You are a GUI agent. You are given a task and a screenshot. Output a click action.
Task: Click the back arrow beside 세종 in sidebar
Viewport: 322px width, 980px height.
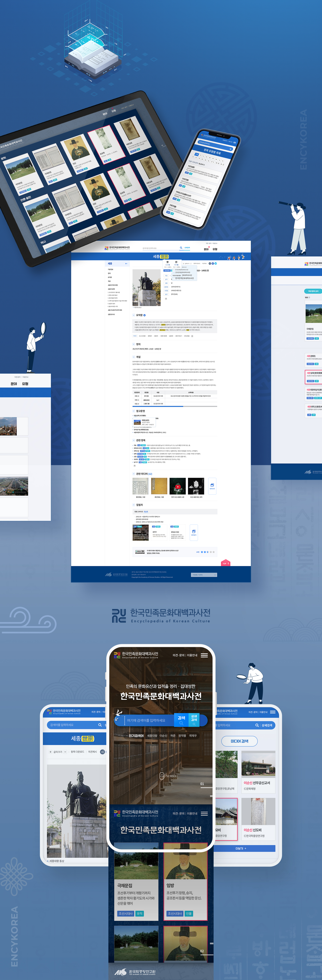pyautogui.click(x=126, y=264)
